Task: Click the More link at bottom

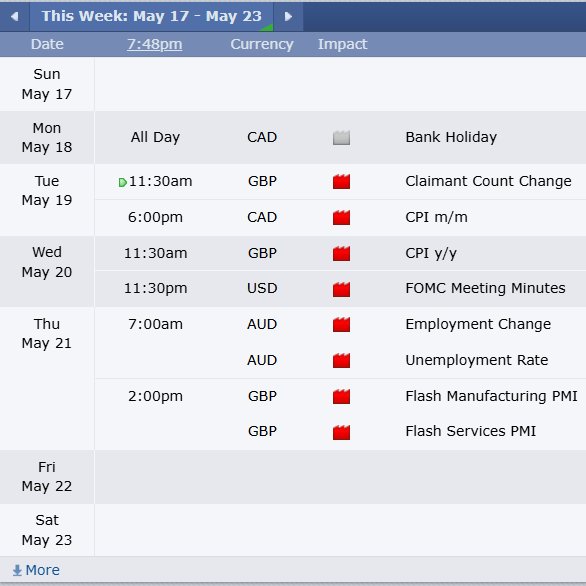Action: pos(43,570)
